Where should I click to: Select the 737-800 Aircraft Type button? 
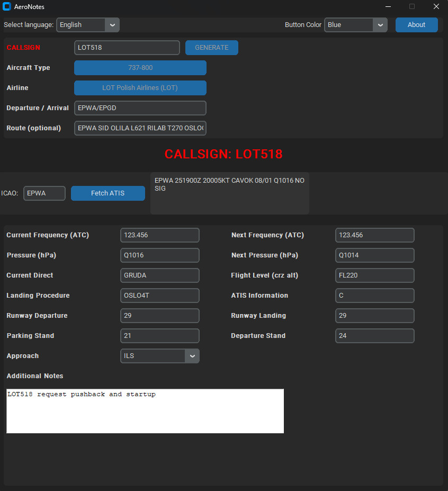140,68
